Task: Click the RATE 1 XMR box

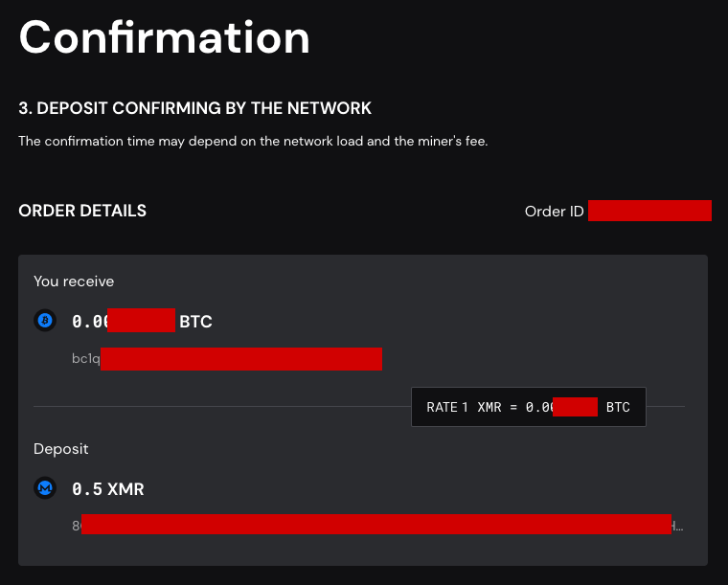Action: click(529, 407)
